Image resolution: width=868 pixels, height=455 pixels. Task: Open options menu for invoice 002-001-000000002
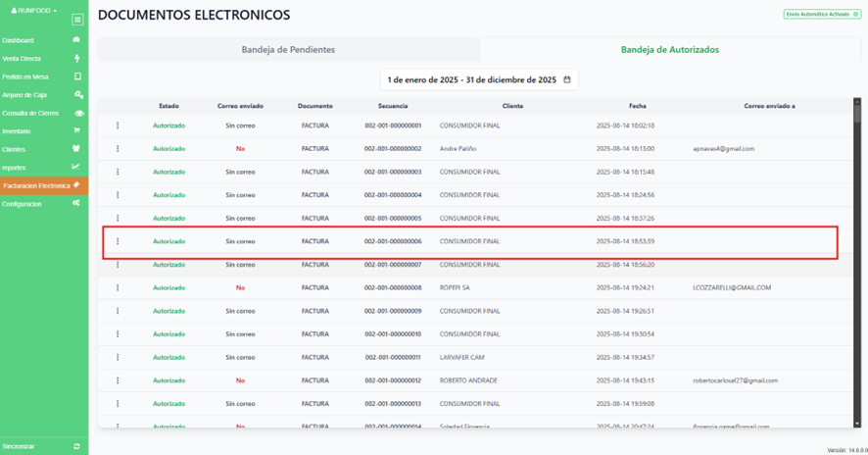click(118, 149)
